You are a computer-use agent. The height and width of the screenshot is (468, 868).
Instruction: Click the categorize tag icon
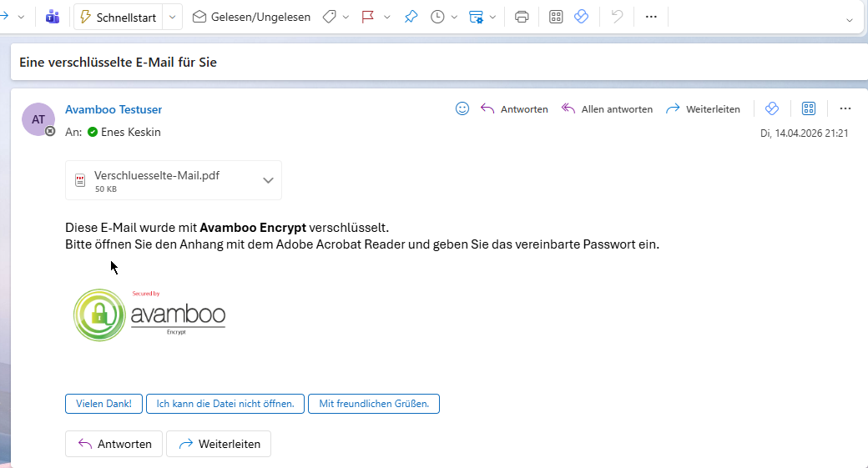[330, 18]
